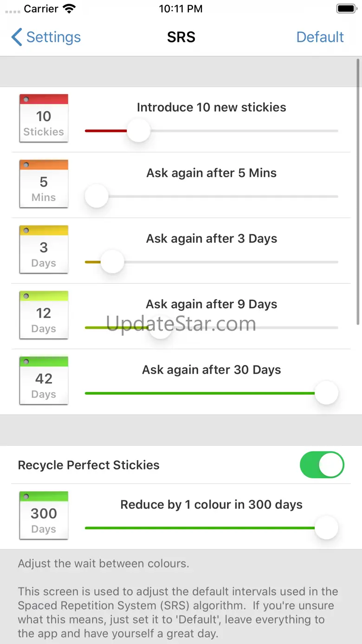The image size is (362, 644).
Task: Tap the orange 5 Mins calendar icon
Action: click(x=44, y=184)
